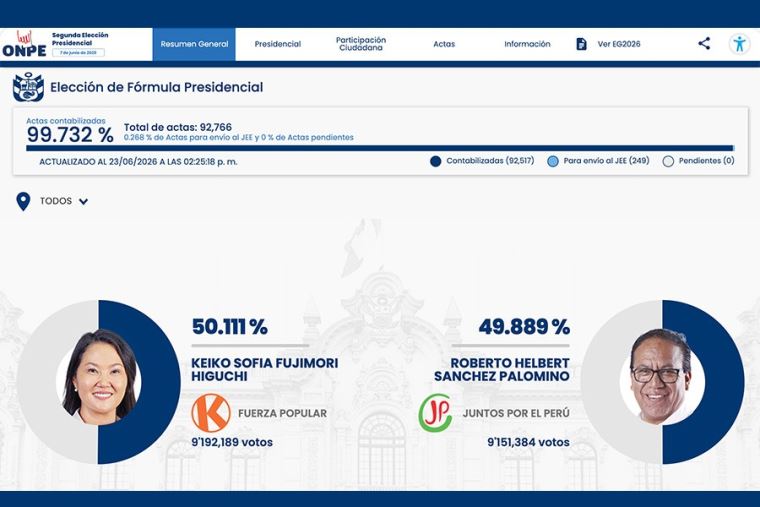Click the Pendientes (0) legend label
Screen dimensions: 760x507
706,160
